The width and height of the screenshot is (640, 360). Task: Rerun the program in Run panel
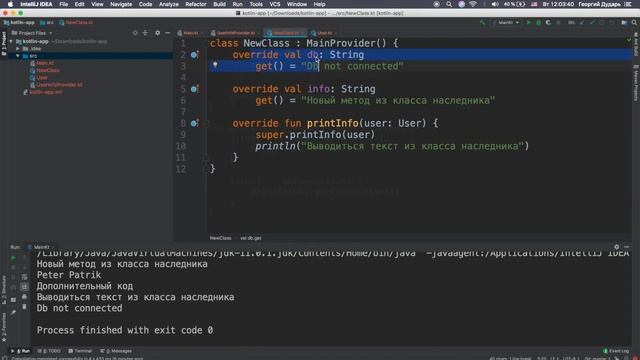click(13, 258)
